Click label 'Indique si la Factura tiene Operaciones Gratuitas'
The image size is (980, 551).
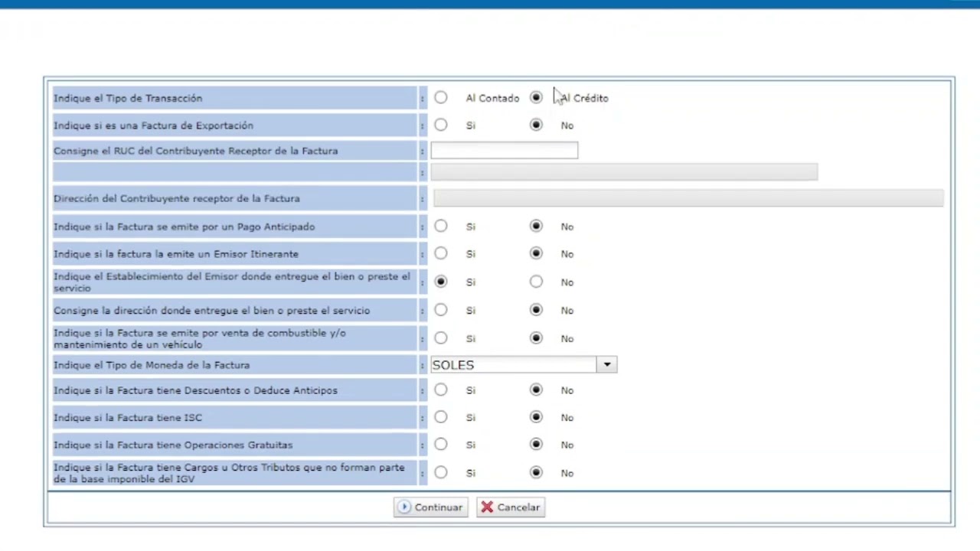click(x=173, y=445)
